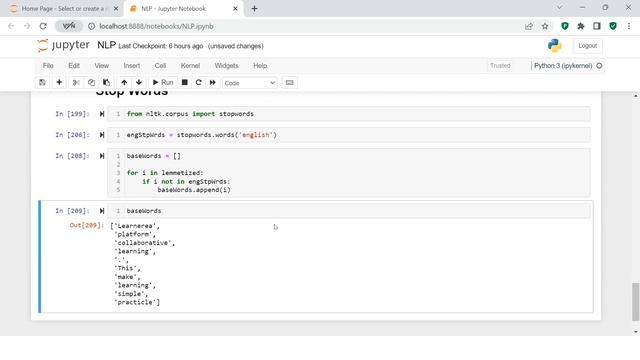640x360 pixels.
Task: Click into the stopwords import code cell
Action: click(x=349, y=114)
